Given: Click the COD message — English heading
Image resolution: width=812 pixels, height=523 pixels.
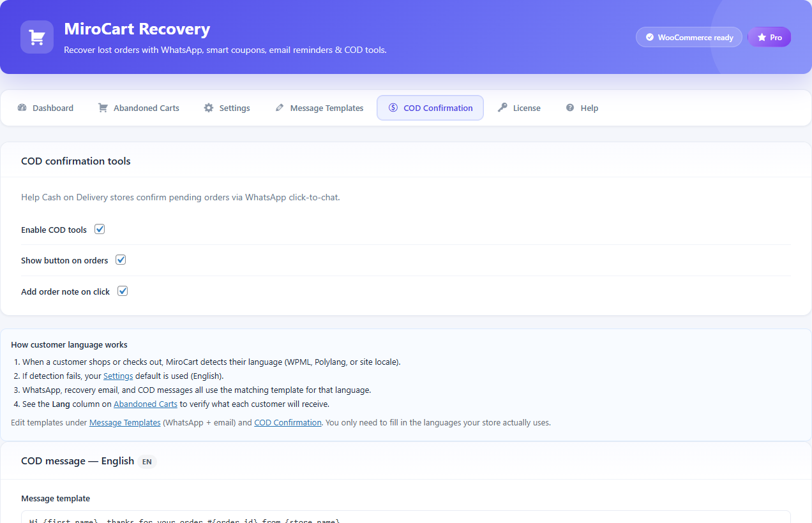Looking at the screenshot, I should 78,460.
